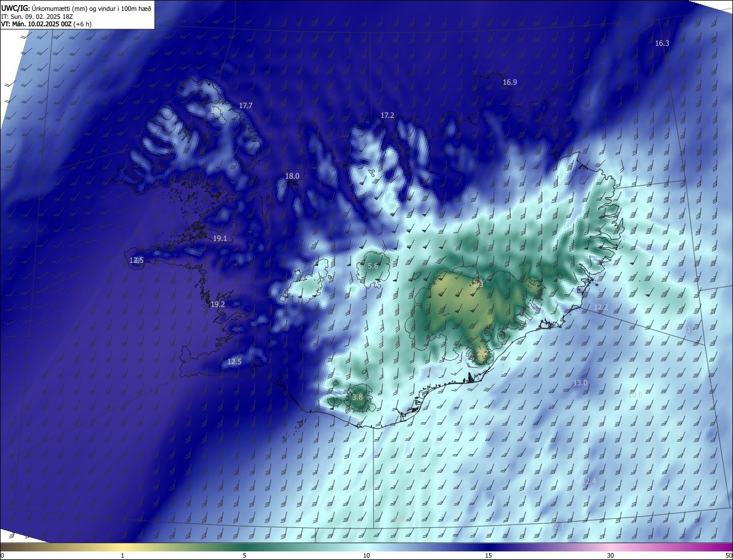The height and width of the screenshot is (560, 733).
Task: Click the 13.0 value label
Action: (x=580, y=383)
